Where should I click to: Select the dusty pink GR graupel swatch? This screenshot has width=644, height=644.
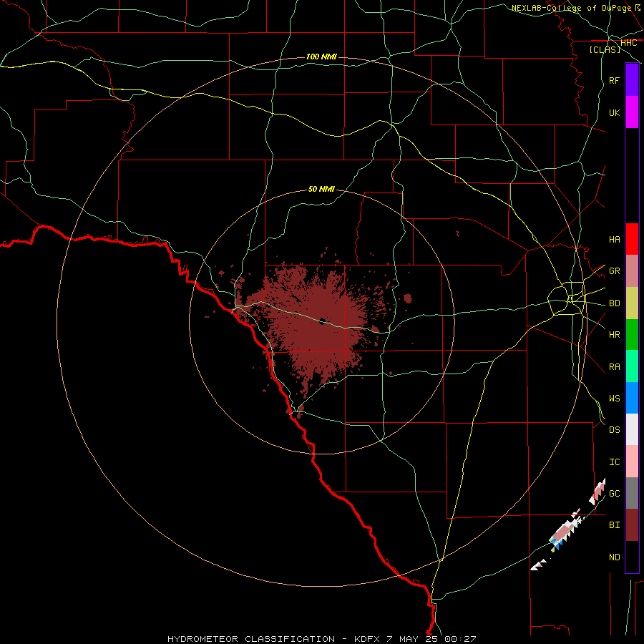[x=632, y=271]
